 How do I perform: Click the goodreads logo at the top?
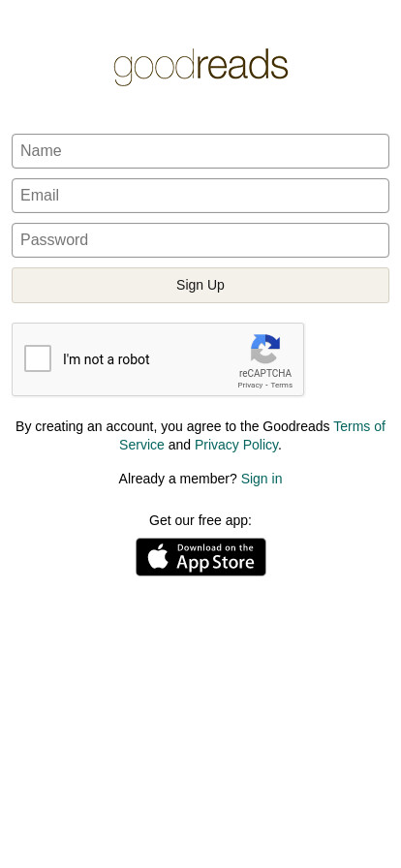coord(200,67)
